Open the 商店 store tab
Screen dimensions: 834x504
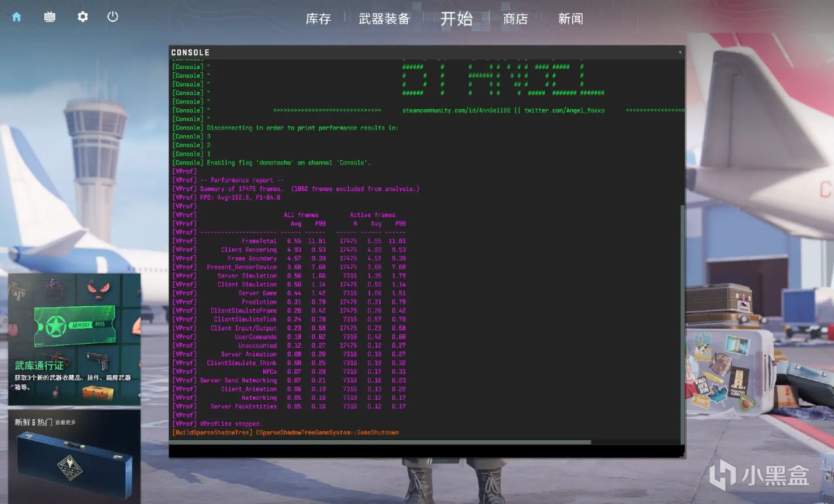tap(515, 19)
